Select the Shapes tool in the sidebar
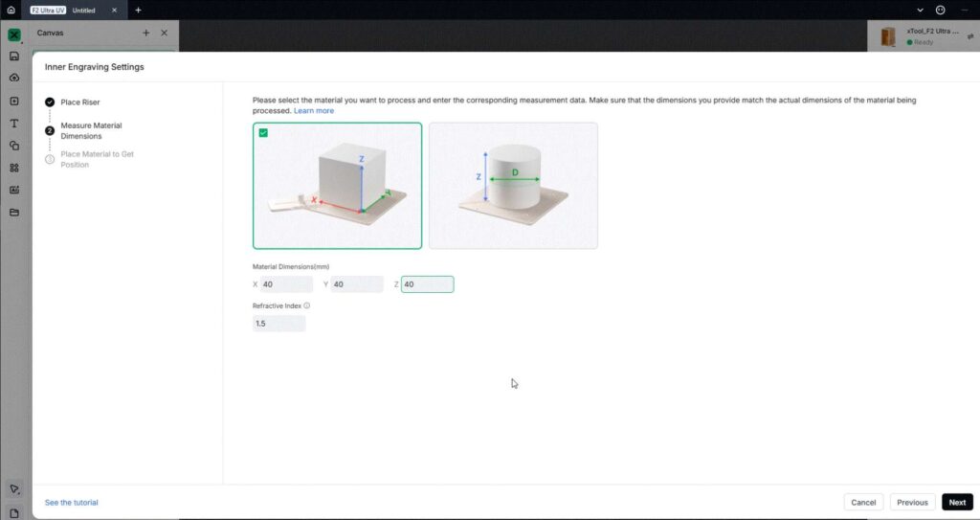 pyautogui.click(x=14, y=146)
